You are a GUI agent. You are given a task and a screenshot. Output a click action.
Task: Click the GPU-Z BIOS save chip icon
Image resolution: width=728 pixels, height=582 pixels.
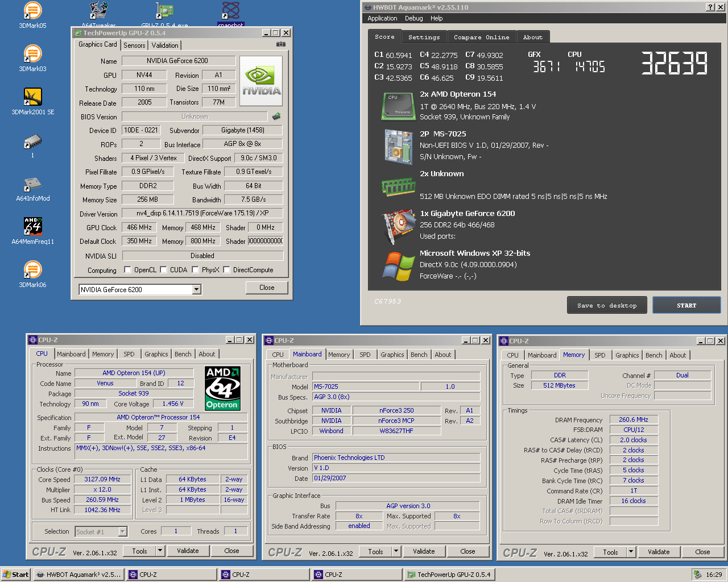coord(276,116)
